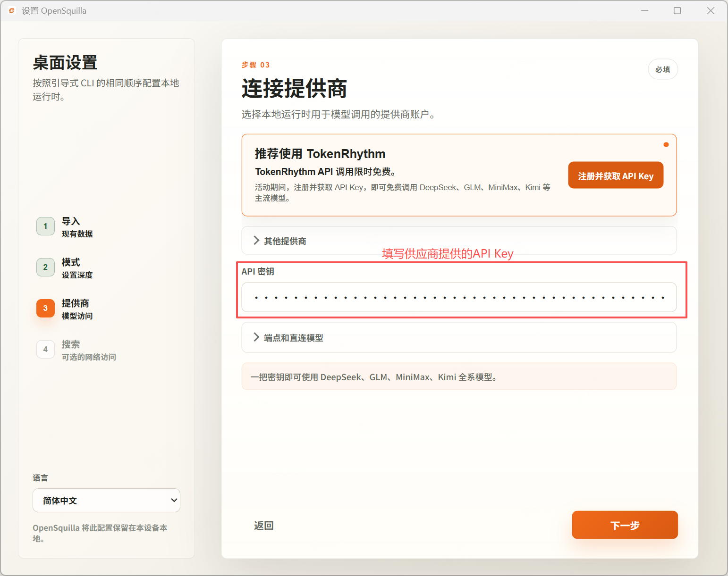
Task: Click the API 密钥 label
Action: [258, 271]
